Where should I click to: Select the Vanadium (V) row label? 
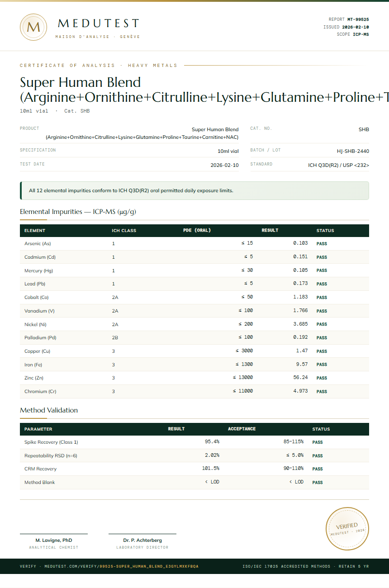coord(39,311)
